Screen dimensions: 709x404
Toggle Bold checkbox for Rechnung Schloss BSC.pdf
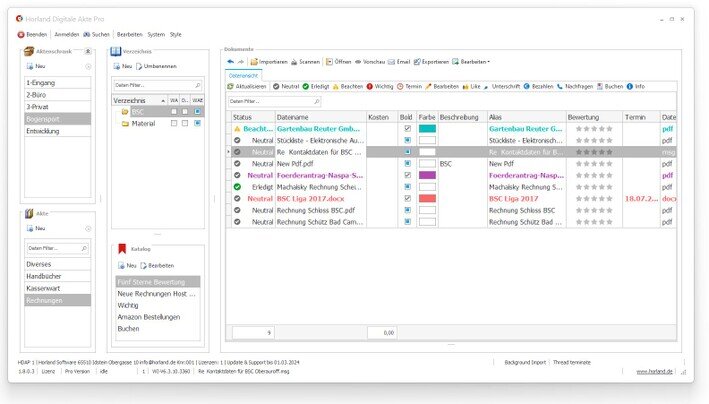[x=407, y=210]
